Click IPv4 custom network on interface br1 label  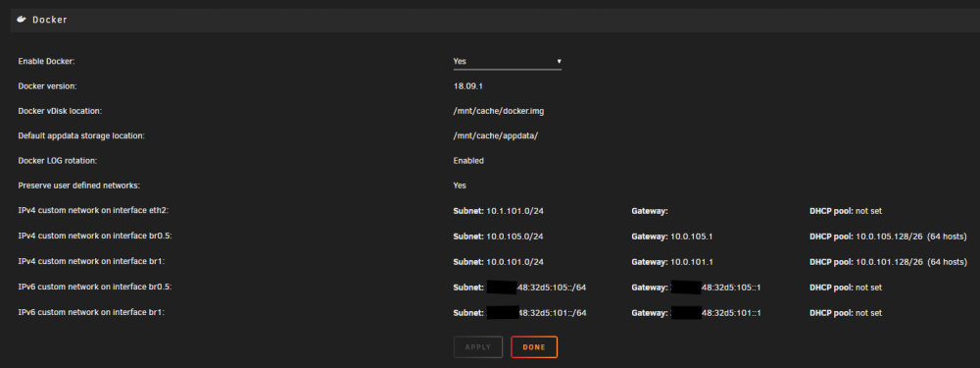(x=91, y=262)
